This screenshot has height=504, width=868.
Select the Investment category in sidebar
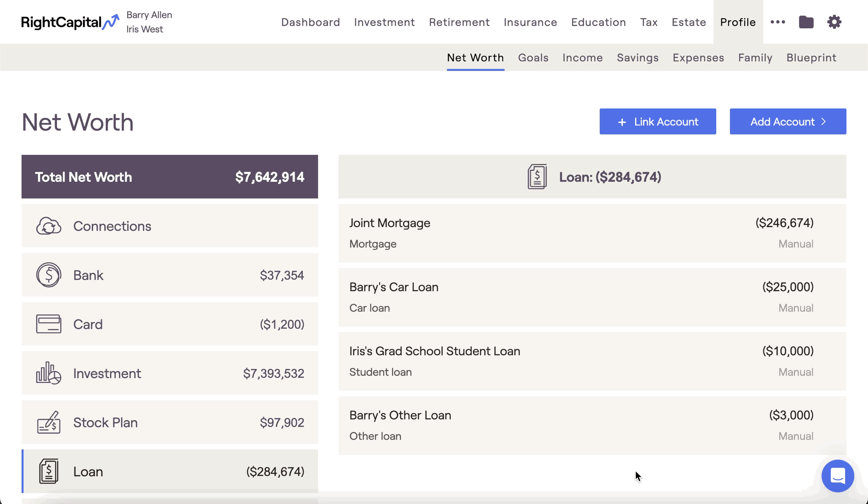tap(170, 373)
